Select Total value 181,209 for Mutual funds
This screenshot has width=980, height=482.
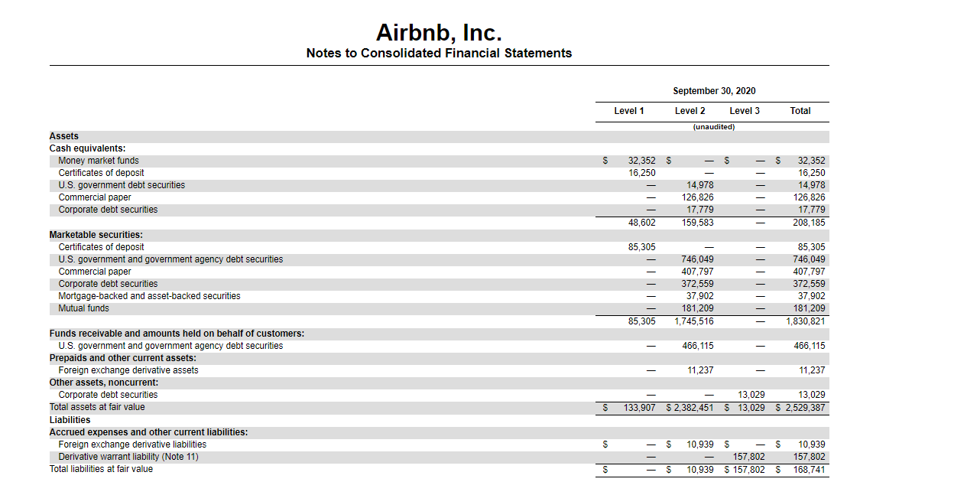pyautogui.click(x=809, y=308)
